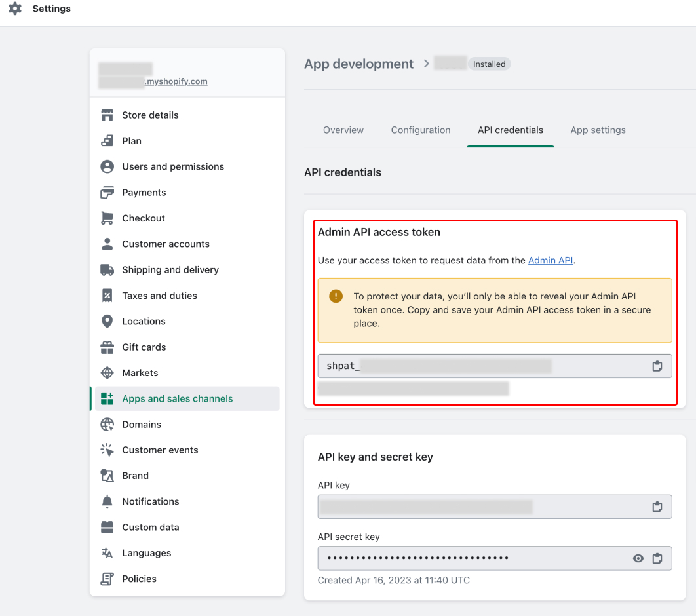Open the Configuration tab
Screen dimensions: 696x616
420,130
